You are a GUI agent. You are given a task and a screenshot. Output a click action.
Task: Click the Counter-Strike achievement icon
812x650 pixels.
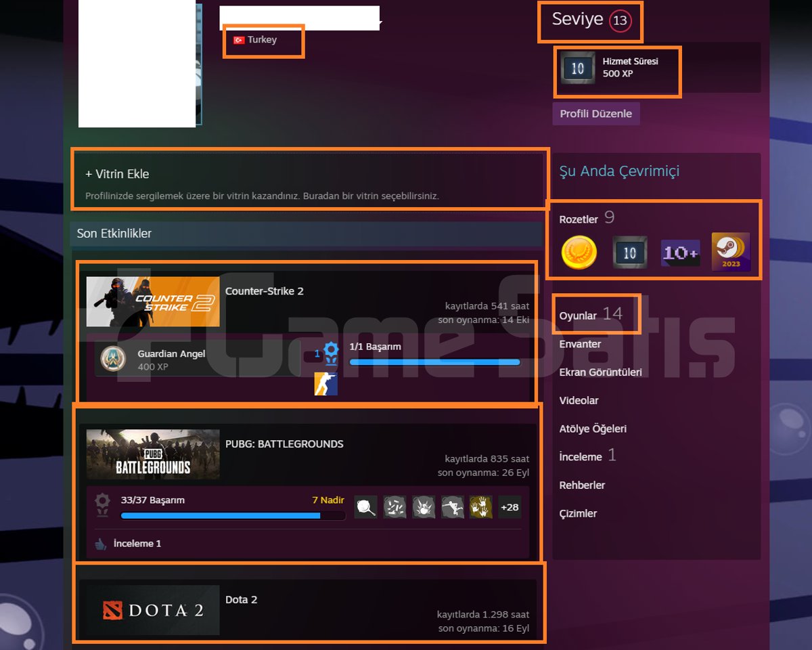point(325,384)
